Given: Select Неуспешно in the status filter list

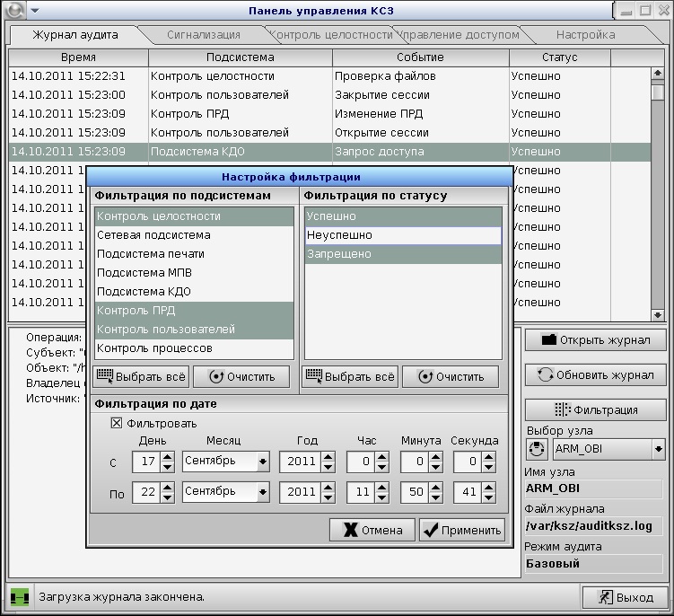Looking at the screenshot, I should tap(402, 235).
